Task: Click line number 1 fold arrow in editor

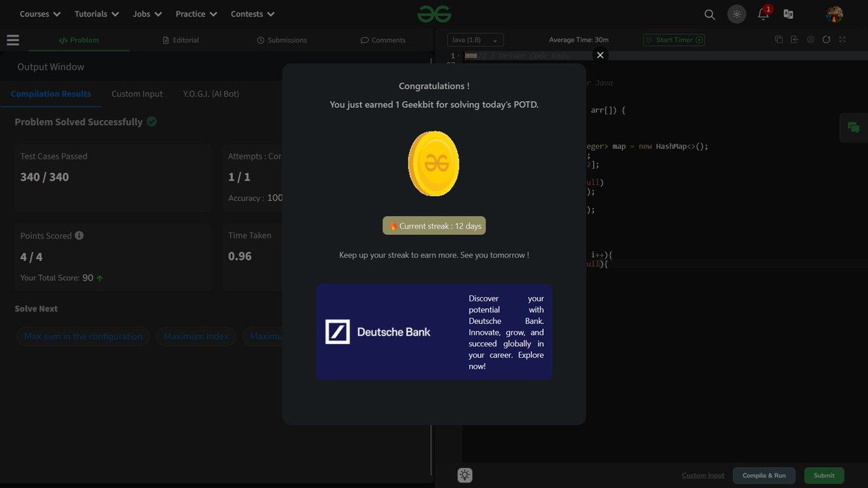Action: tap(458, 56)
